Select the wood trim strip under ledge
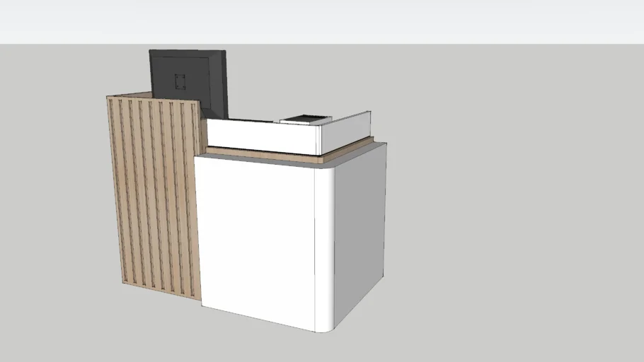This screenshot has width=644, height=362. tap(262, 154)
